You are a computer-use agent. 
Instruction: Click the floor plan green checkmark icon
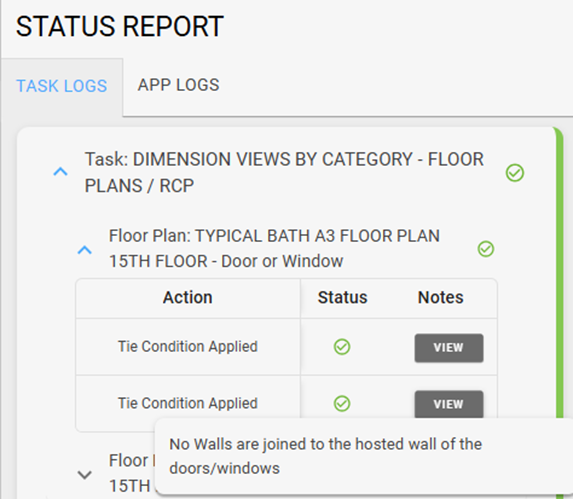pos(486,249)
